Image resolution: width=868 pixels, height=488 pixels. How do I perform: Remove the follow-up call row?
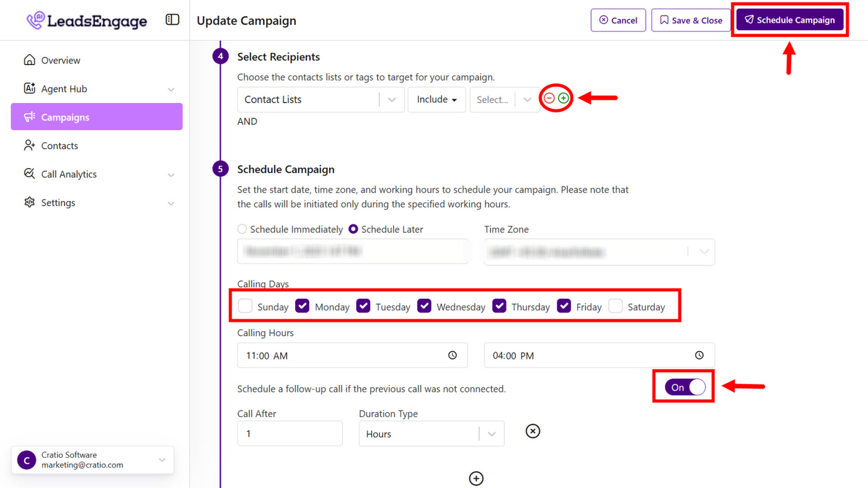(533, 431)
